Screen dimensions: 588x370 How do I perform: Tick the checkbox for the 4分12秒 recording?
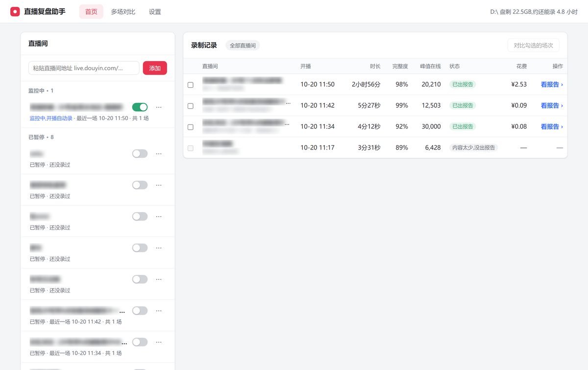pos(191,127)
